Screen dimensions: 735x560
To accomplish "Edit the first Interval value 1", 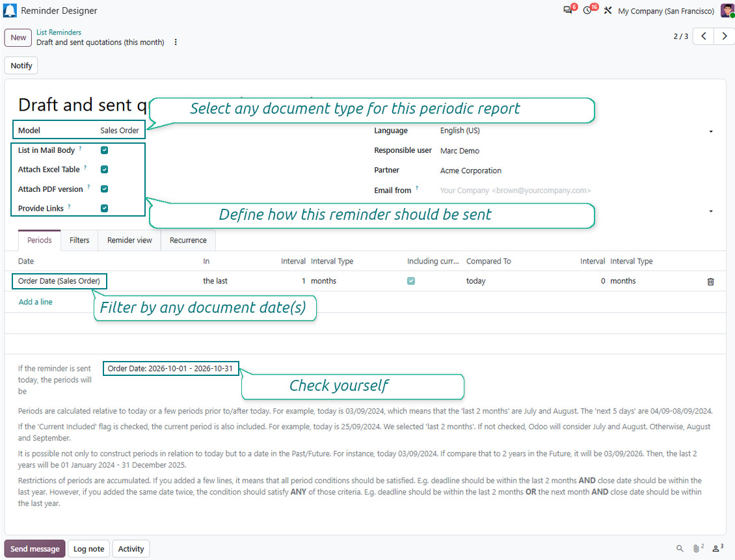I will [303, 281].
